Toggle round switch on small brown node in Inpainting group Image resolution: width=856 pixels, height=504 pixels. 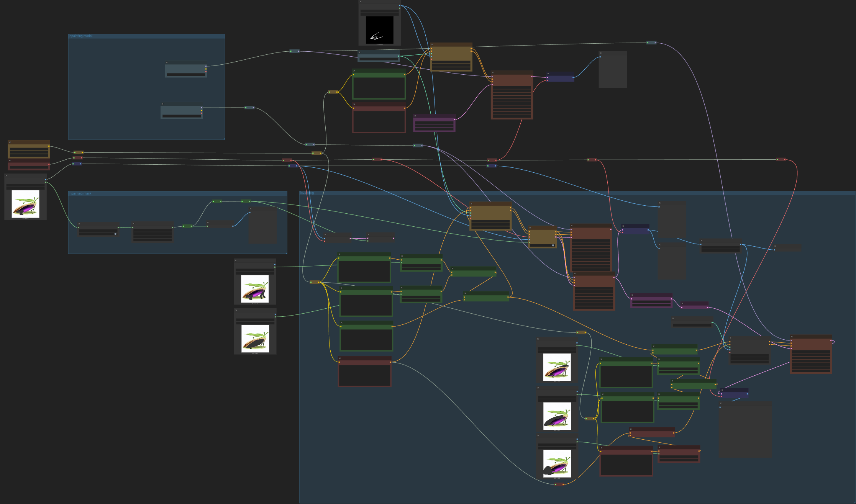coord(553,245)
